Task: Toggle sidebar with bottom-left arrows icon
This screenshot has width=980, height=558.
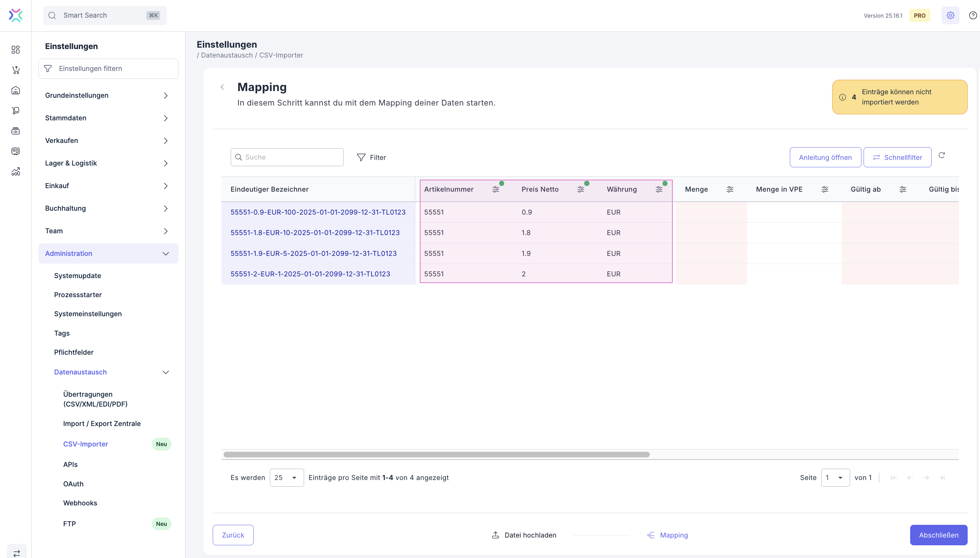Action: coord(17,553)
